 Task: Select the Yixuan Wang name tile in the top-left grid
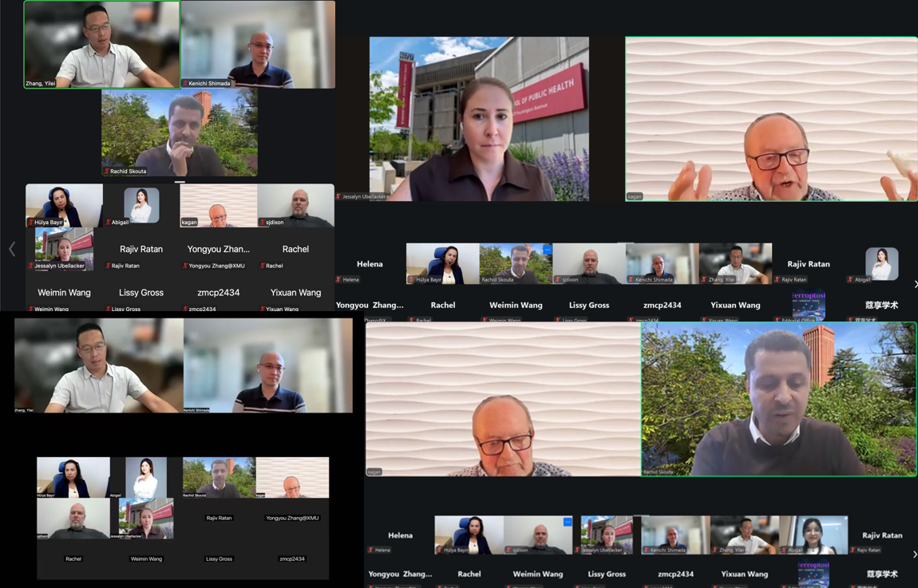click(295, 293)
